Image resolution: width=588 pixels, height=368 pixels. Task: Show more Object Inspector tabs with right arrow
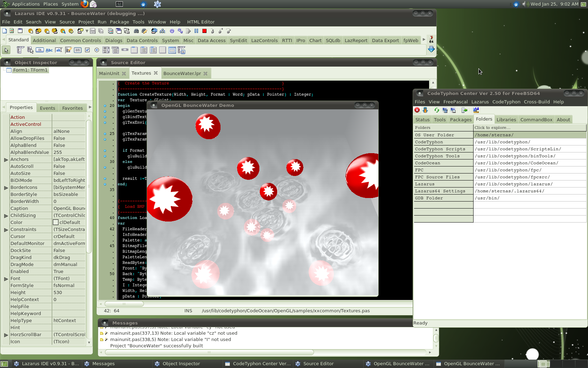point(90,107)
